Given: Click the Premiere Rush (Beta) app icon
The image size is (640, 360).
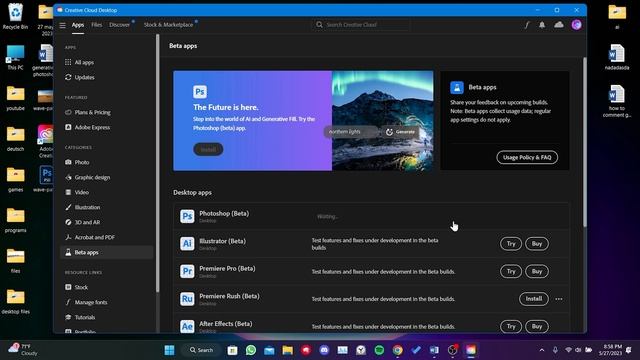Looking at the screenshot, I should [187, 299].
